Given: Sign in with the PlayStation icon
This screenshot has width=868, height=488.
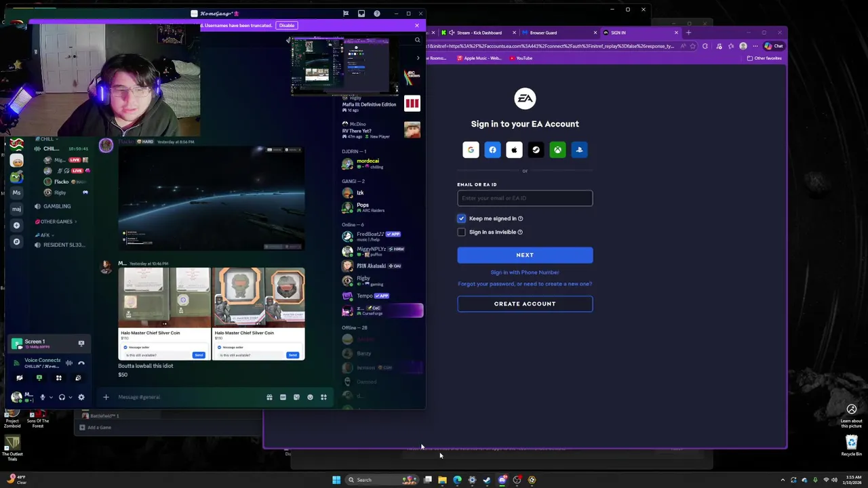Looking at the screenshot, I should (579, 150).
